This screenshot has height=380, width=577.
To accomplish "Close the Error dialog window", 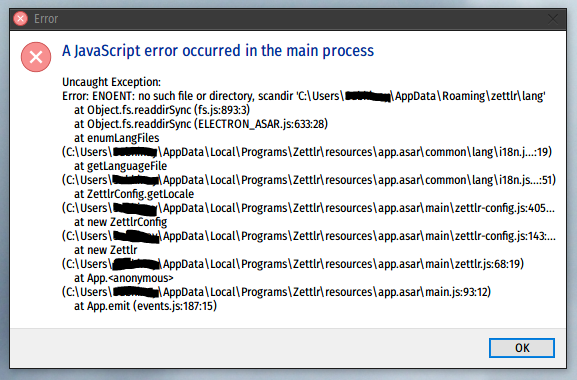I will (x=553, y=19).
